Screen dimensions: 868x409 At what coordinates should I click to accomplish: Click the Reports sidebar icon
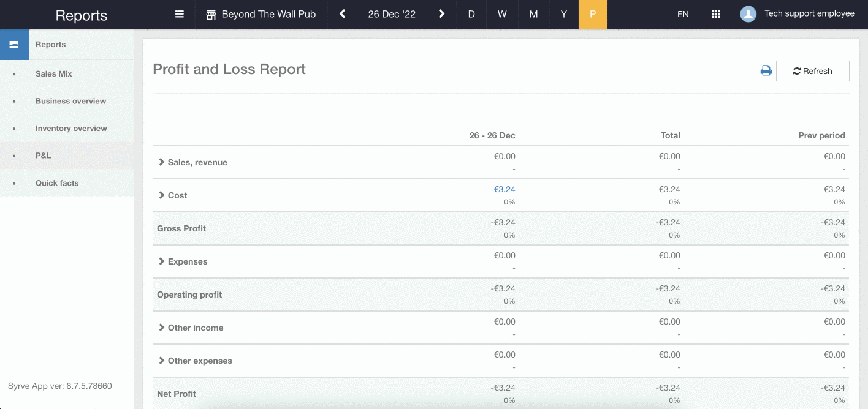pos(14,45)
